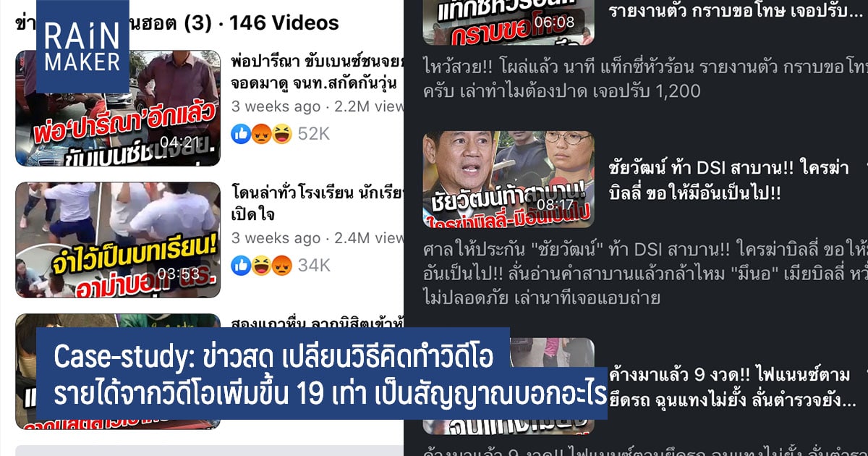Click the Case-study headline banner
Image resolution: width=868 pixels, height=456 pixels.
tap(320, 373)
